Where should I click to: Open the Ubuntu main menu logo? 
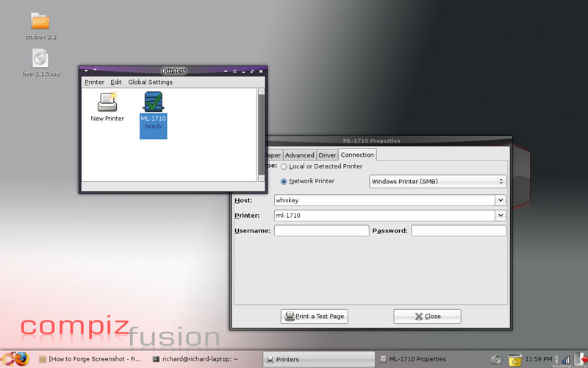(x=7, y=359)
